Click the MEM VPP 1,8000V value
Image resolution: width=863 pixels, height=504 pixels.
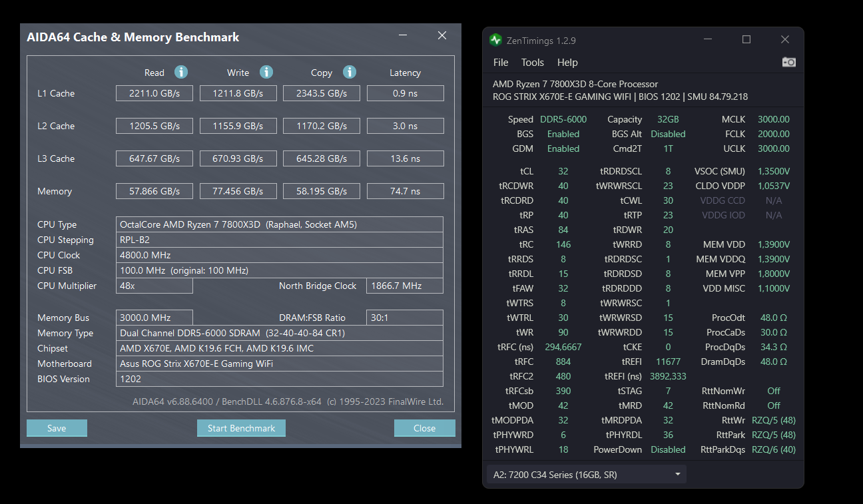[x=774, y=274]
